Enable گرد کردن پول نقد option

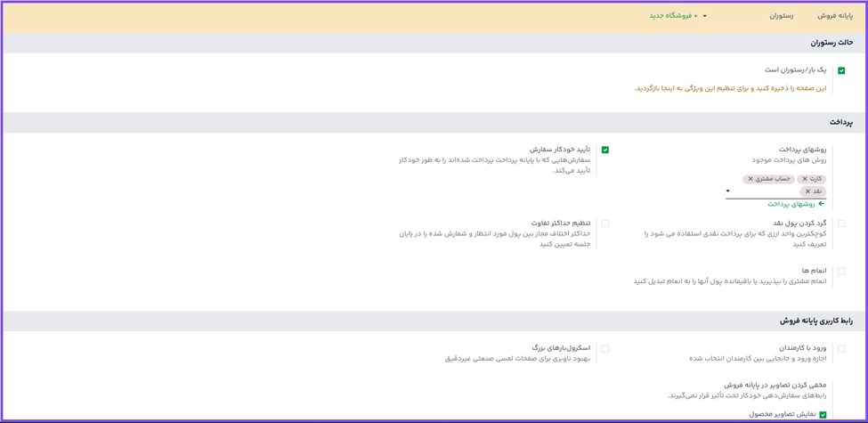click(841, 224)
